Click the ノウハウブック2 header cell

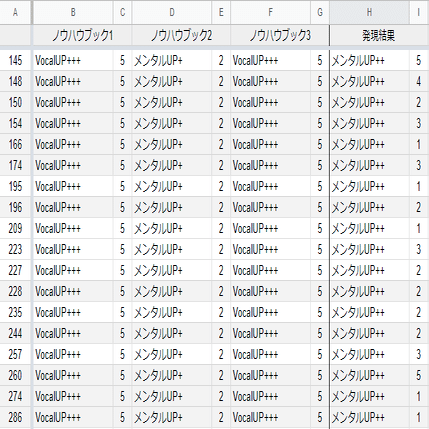click(181, 35)
